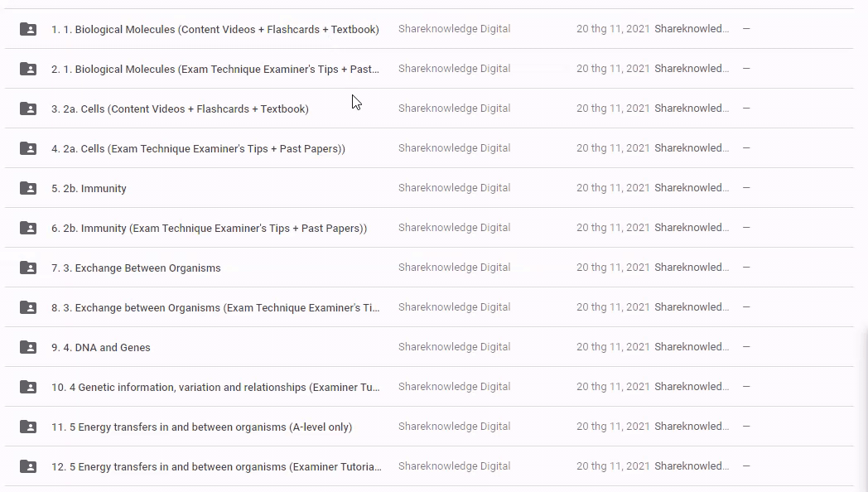Open 2. 1. Biological Molecules Exam Technique folder name
Viewport: 868px width, 492px height.
(215, 69)
